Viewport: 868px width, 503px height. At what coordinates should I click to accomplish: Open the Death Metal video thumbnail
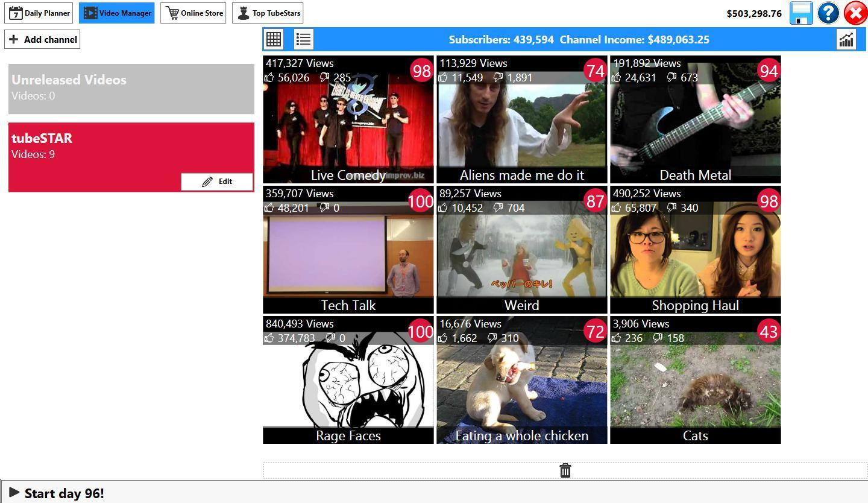pos(696,119)
